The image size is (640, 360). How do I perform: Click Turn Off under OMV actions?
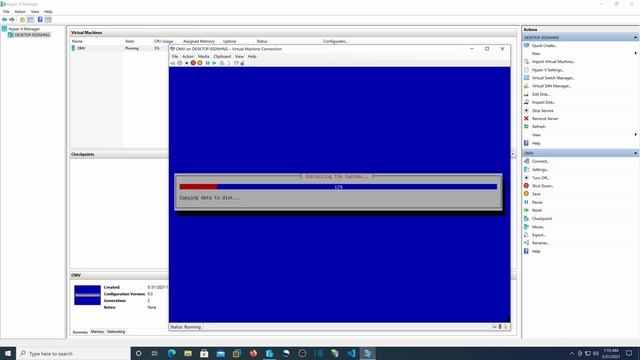click(x=540, y=178)
